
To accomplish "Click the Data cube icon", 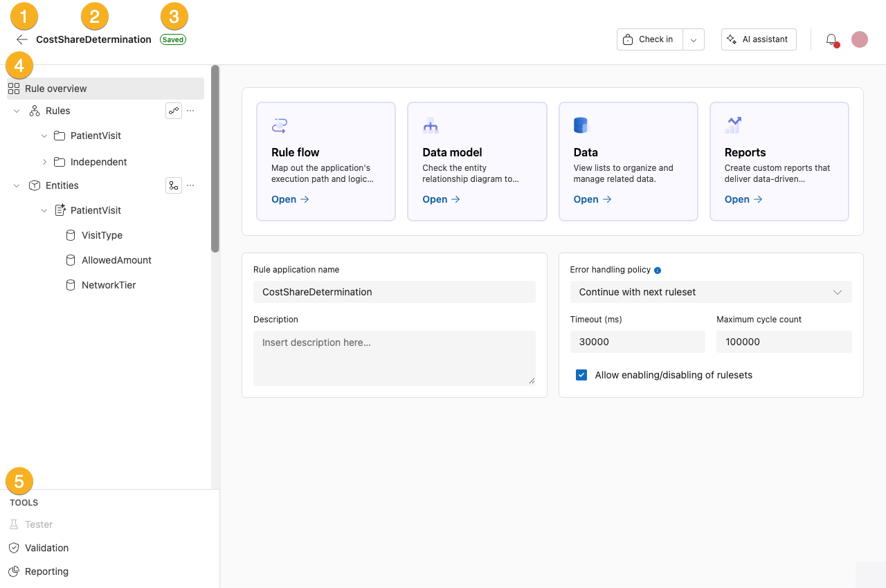I will [x=580, y=125].
